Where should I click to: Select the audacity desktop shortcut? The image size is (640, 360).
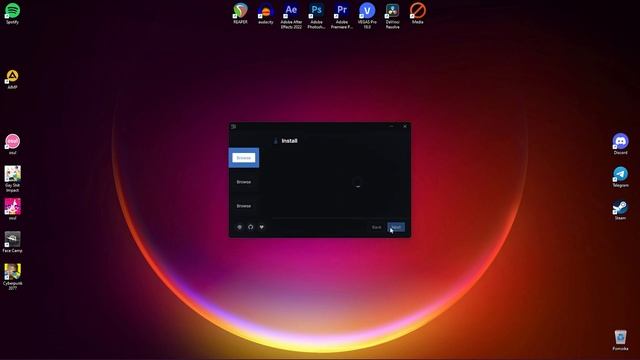266,13
